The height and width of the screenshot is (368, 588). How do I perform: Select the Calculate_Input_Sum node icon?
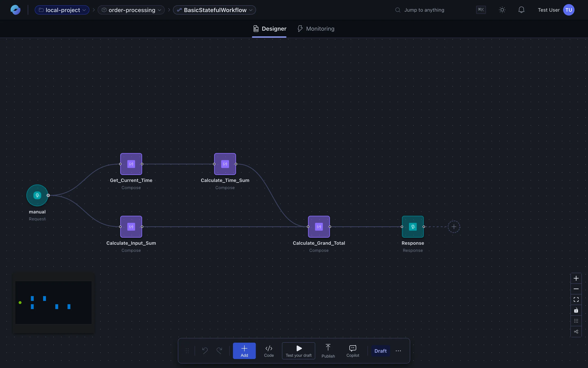point(131,227)
